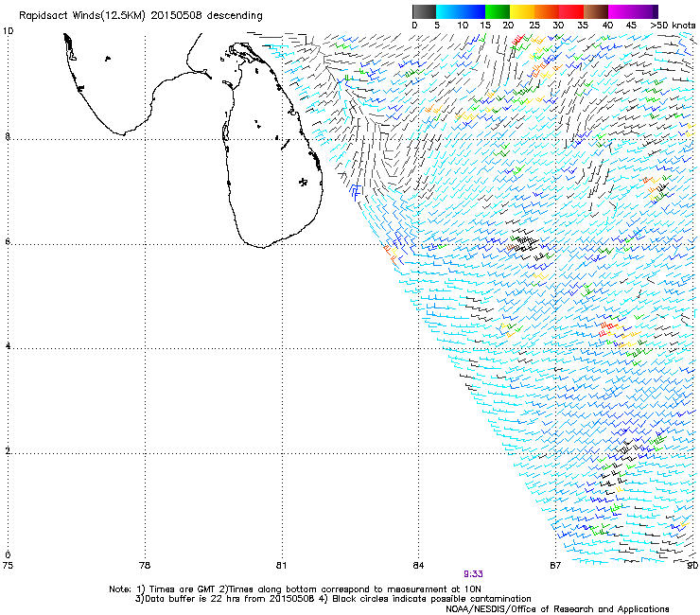The image size is (700, 615).
Task: Click the latitude label '2' on left axis
Action: pyautogui.click(x=8, y=451)
